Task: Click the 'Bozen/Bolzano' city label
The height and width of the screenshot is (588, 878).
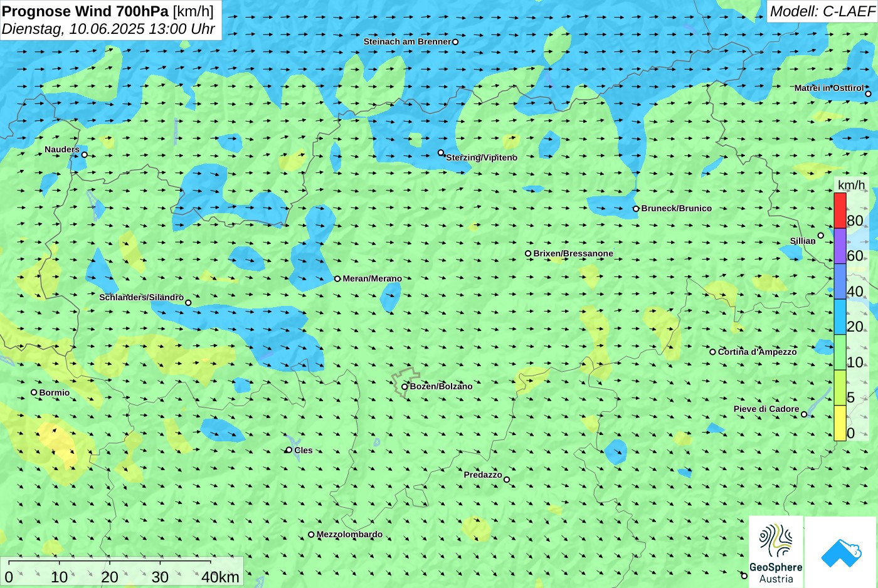Action: tap(442, 386)
